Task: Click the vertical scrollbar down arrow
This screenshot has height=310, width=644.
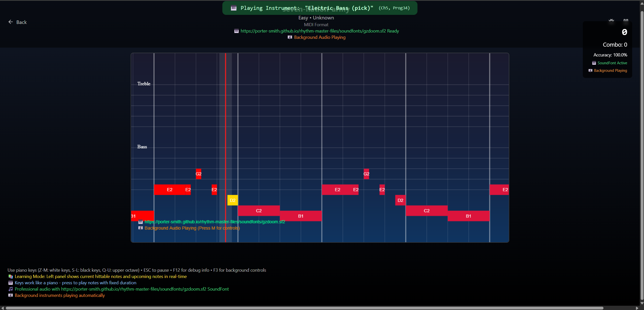Action: (642, 303)
